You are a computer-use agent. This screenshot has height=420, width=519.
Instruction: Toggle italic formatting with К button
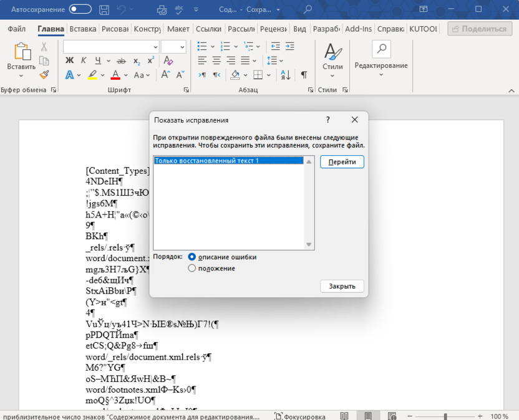(84, 60)
